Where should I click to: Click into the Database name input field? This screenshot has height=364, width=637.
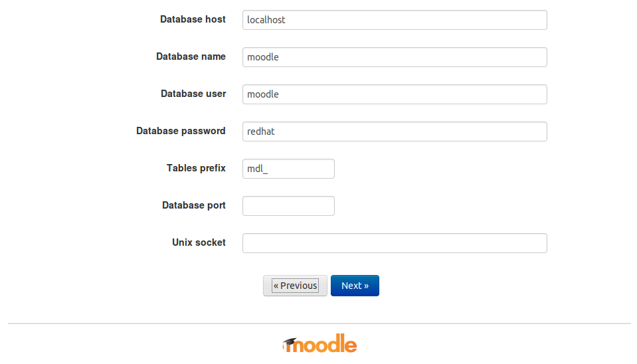[x=395, y=57]
